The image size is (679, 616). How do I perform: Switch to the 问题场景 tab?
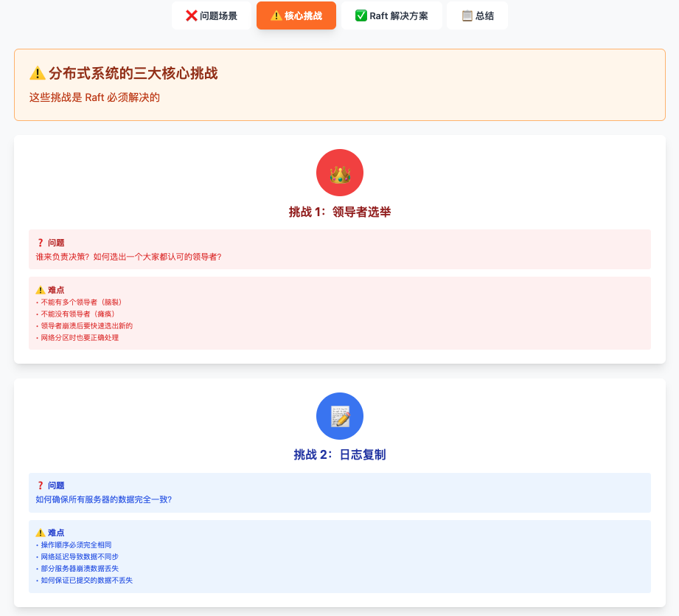[212, 15]
